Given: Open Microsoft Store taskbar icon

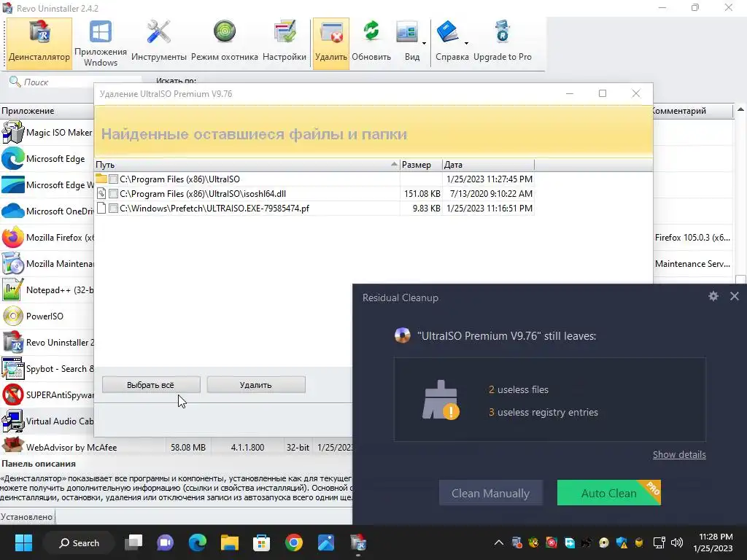Looking at the screenshot, I should click(261, 542).
